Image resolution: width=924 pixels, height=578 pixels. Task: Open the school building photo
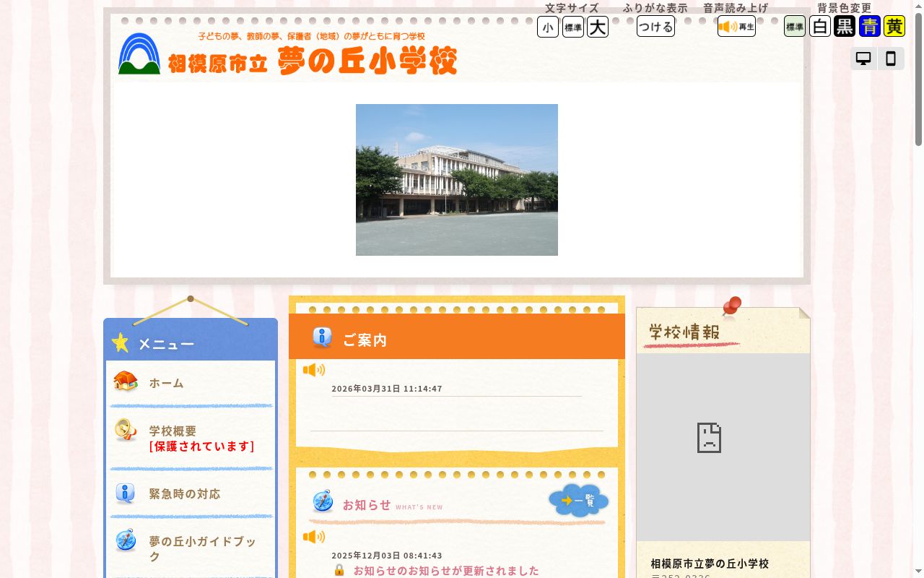[x=457, y=180]
